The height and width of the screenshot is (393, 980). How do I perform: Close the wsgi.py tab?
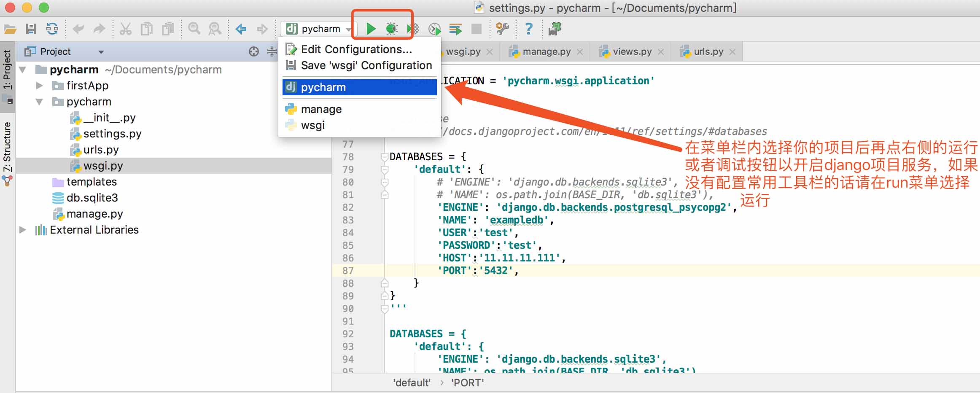click(490, 52)
